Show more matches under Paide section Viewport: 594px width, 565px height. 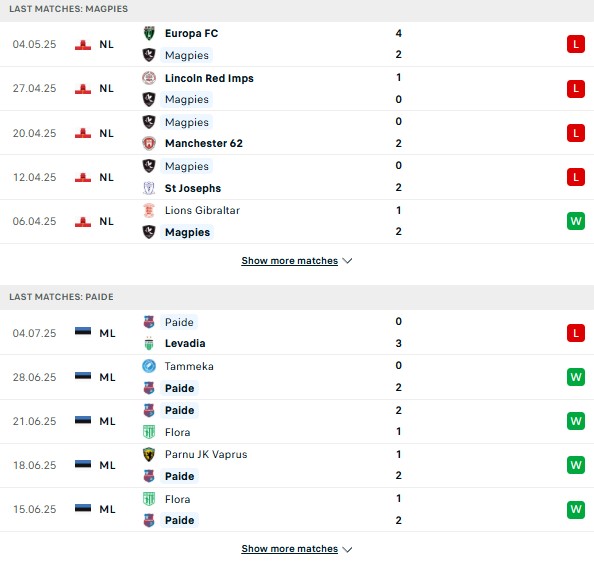click(289, 549)
